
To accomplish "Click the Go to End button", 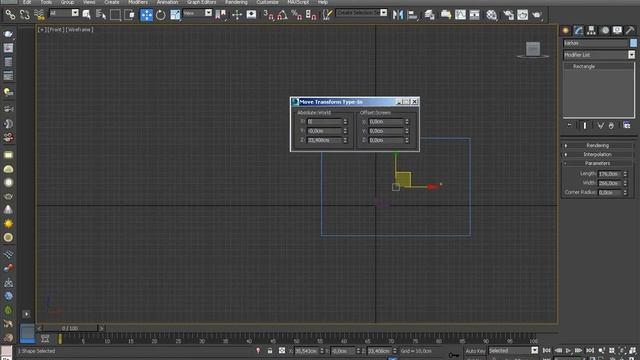I will [x=590, y=351].
